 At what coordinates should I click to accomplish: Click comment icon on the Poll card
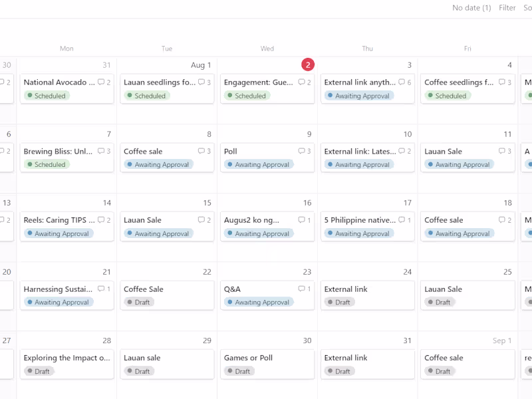[302, 152]
